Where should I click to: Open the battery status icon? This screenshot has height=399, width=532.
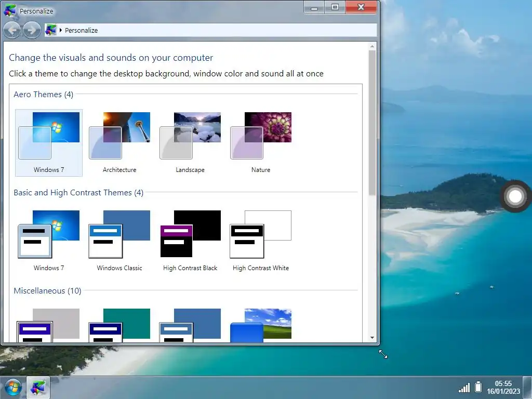tap(478, 387)
